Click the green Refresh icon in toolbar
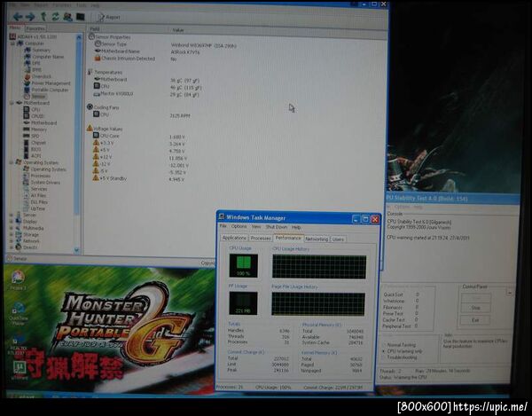The height and width of the screenshot is (416, 532). [x=55, y=16]
